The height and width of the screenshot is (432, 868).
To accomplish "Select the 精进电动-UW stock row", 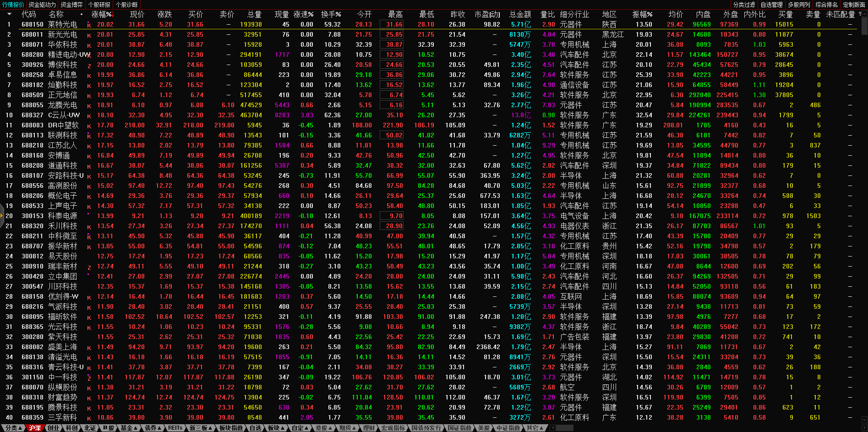I will [x=69, y=55].
